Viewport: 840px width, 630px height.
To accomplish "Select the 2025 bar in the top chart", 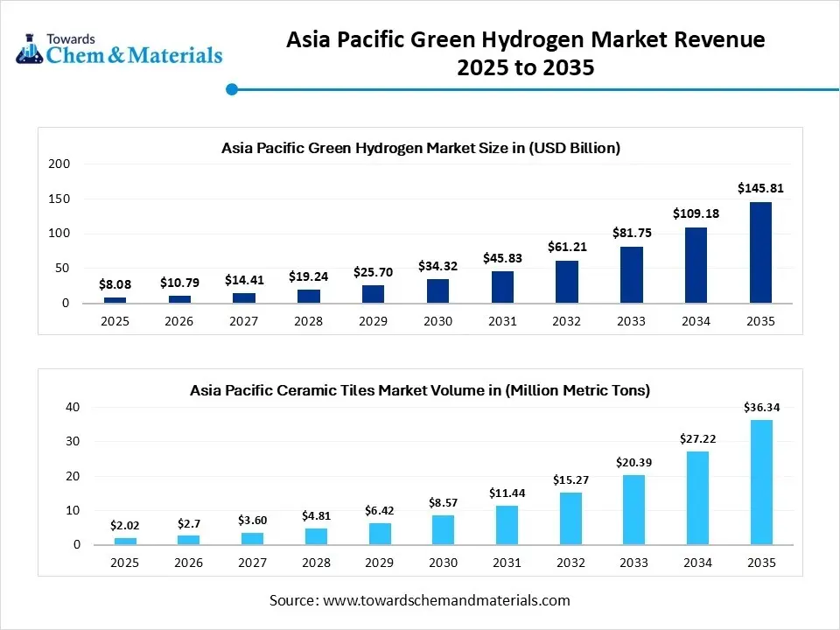I will point(114,298).
